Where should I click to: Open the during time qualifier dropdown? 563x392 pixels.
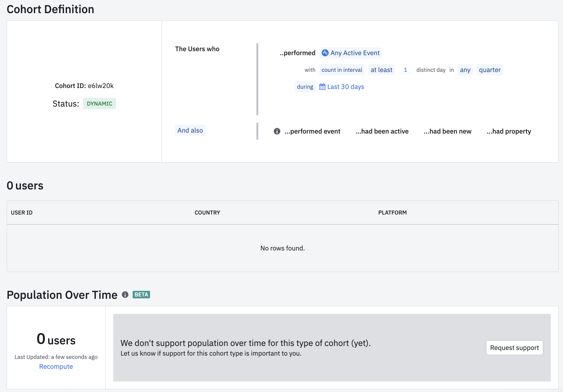coord(305,87)
